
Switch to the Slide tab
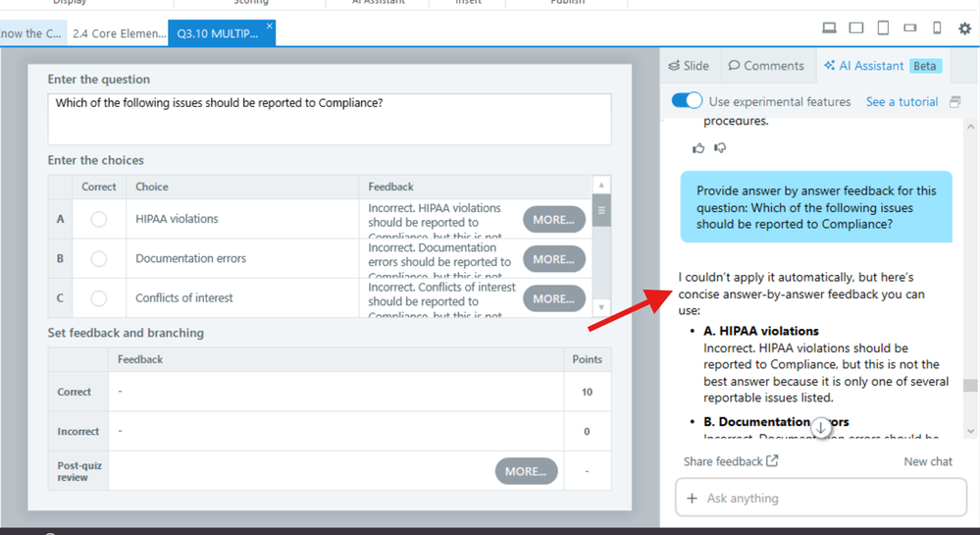(x=689, y=66)
